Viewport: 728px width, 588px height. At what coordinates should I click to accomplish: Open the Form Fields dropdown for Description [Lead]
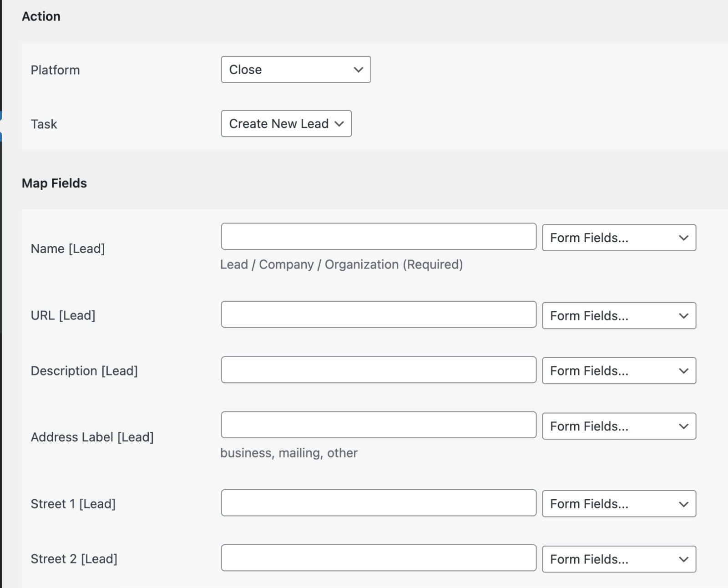[x=618, y=370]
